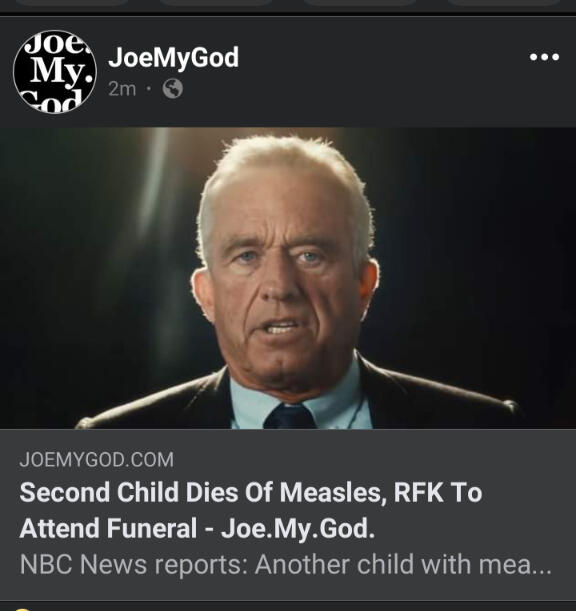576x611 pixels.
Task: Tap the JoeMyGod circular profile avatar
Action: tap(55, 72)
